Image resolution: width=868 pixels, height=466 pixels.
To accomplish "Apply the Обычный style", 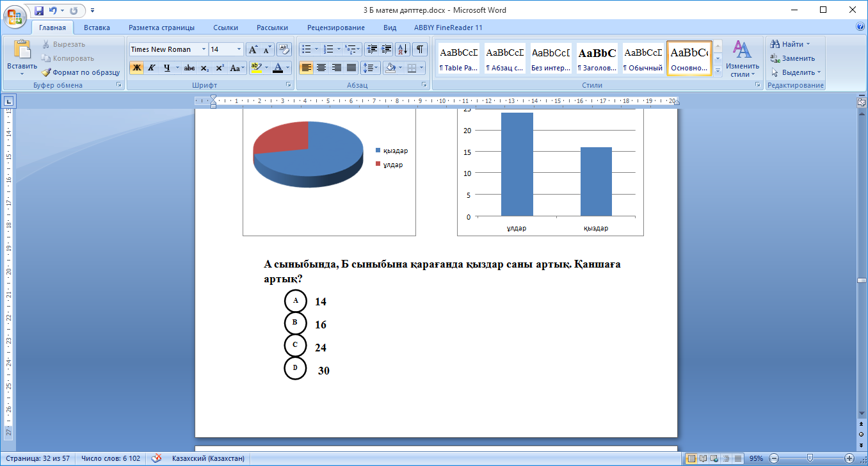I will [643, 59].
